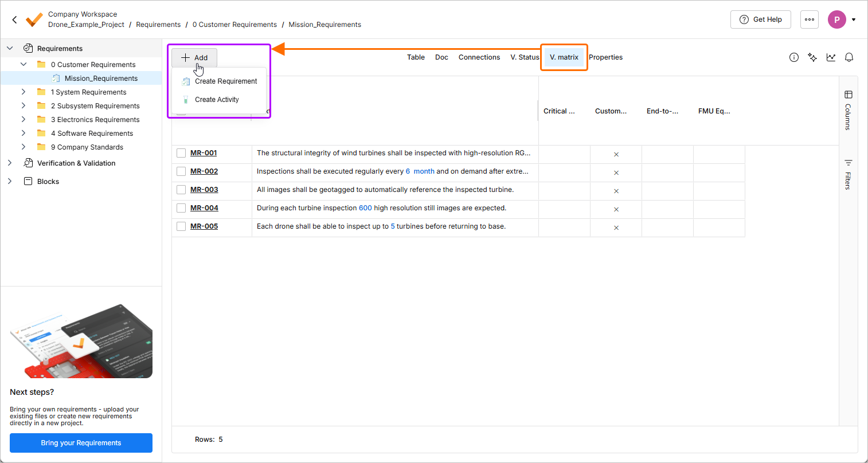The image size is (868, 463).
Task: Check the MR-001 row checkbox
Action: coord(181,153)
